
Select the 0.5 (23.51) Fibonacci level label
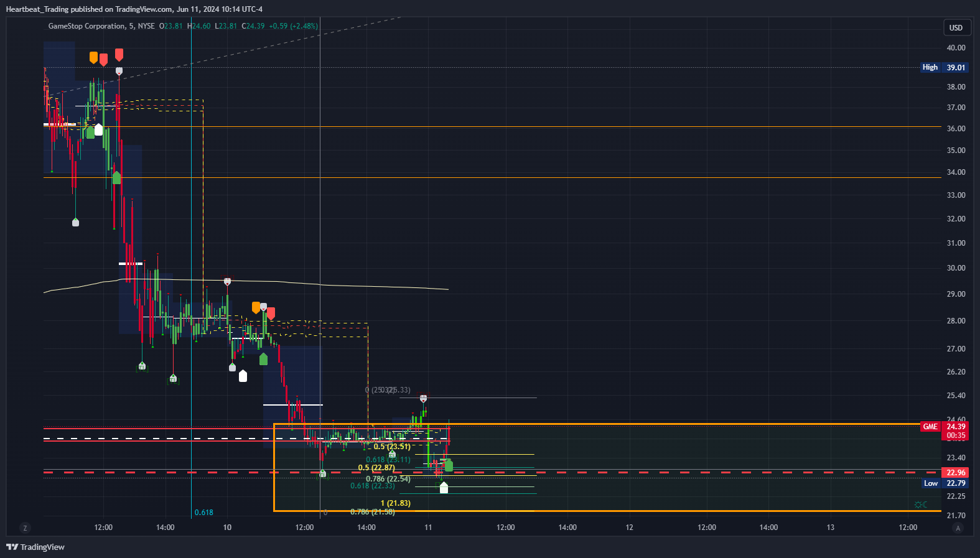(x=392, y=447)
